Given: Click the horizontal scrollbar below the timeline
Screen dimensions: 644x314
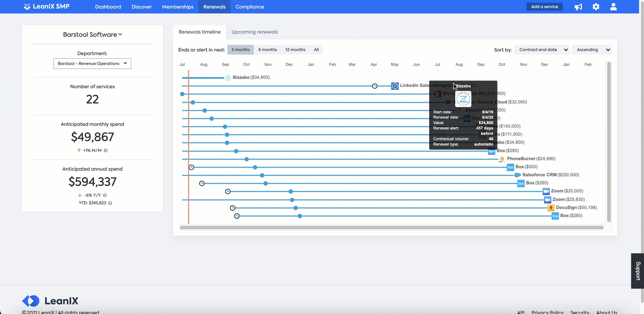Looking at the screenshot, I should (392, 228).
